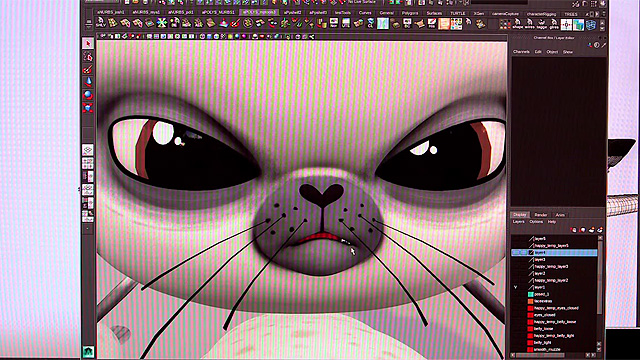Toggle visibility box of layer1
Image resolution: width=640 pixels, height=360 pixels.
pos(516,287)
